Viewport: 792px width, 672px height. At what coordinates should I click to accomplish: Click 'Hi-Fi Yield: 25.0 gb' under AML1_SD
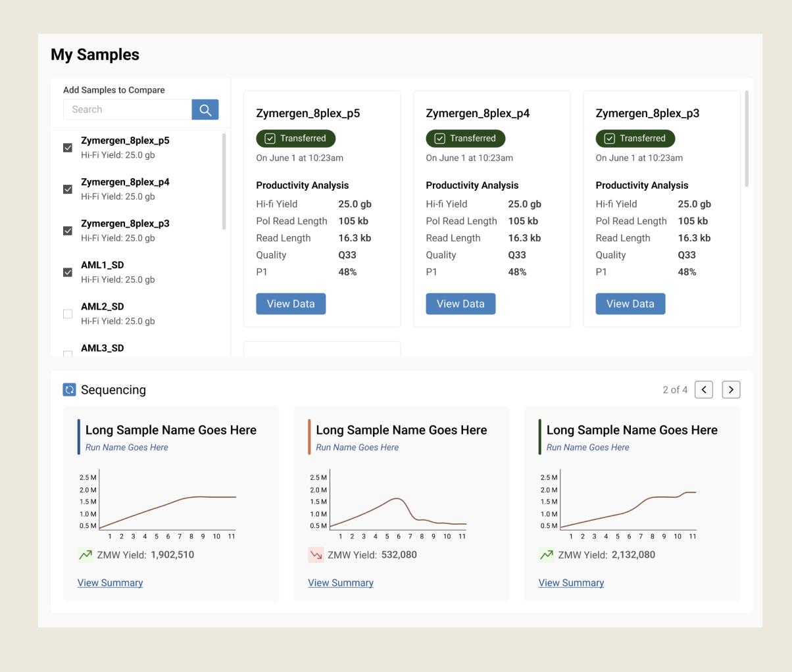coord(118,279)
